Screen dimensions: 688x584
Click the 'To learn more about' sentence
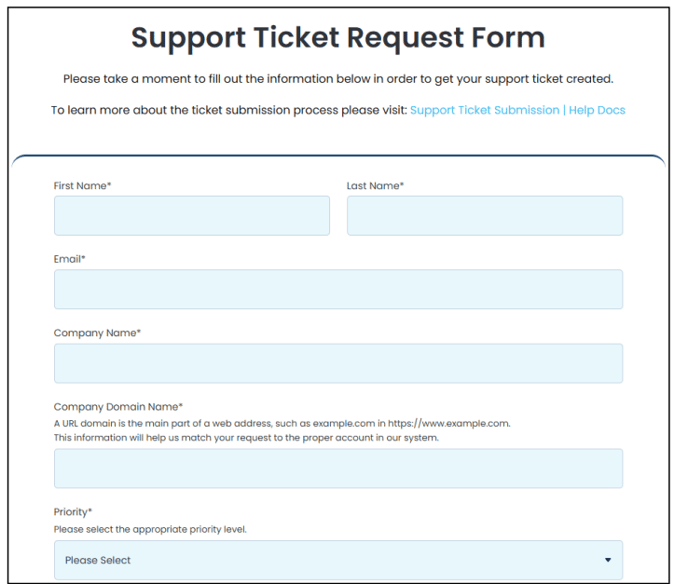point(229,110)
